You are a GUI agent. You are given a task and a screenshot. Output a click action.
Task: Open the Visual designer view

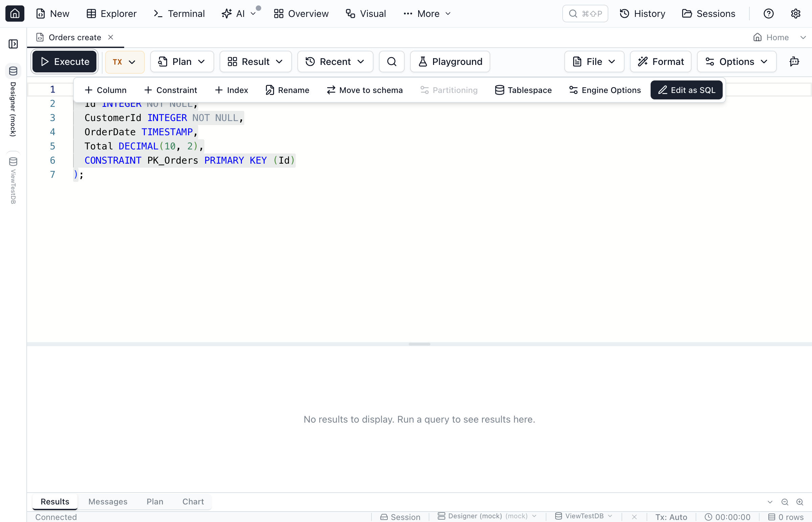point(366,14)
